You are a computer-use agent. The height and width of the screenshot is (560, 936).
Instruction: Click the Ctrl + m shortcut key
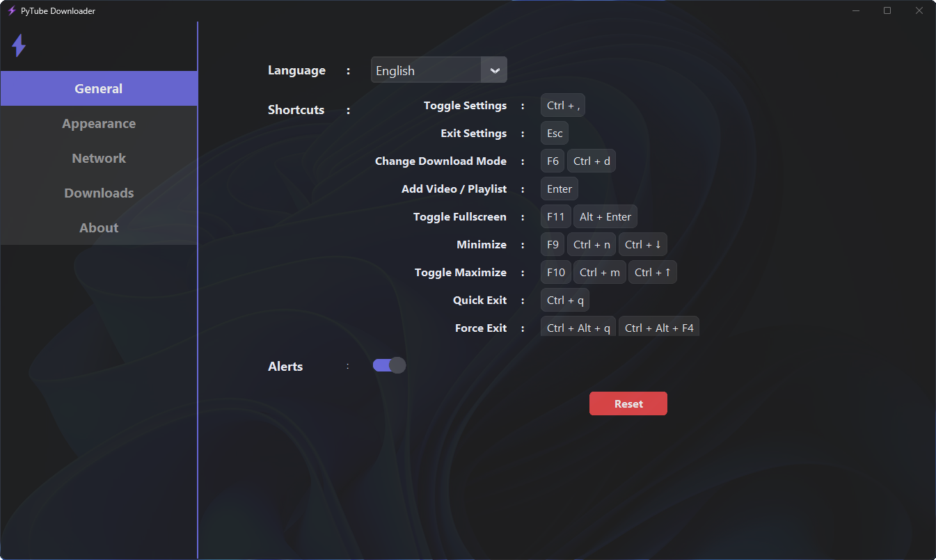pos(600,273)
